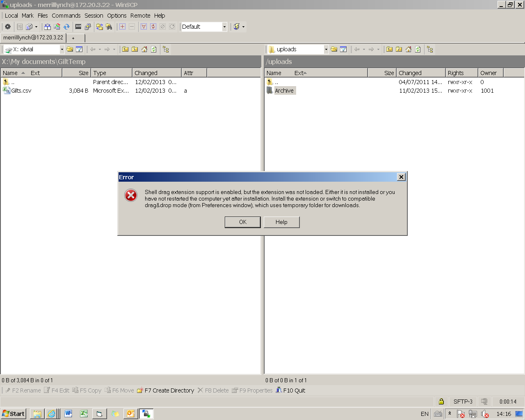Select the Archive folder in remote panel
This screenshot has height=420, width=525.
[284, 91]
